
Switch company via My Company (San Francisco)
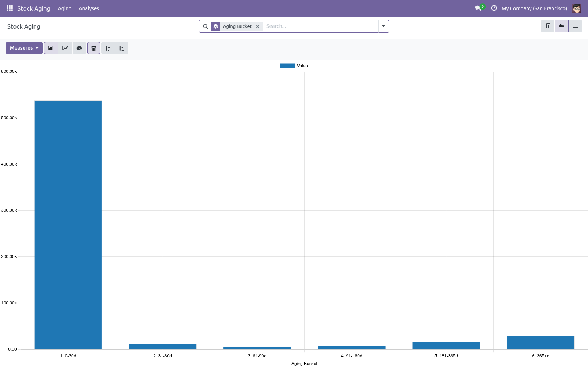point(534,8)
